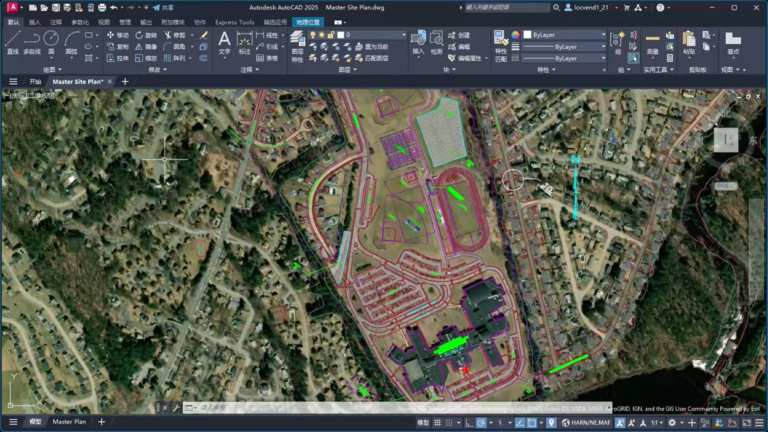Select the Measure (测量) utility
768x432 pixels.
click(x=652, y=43)
